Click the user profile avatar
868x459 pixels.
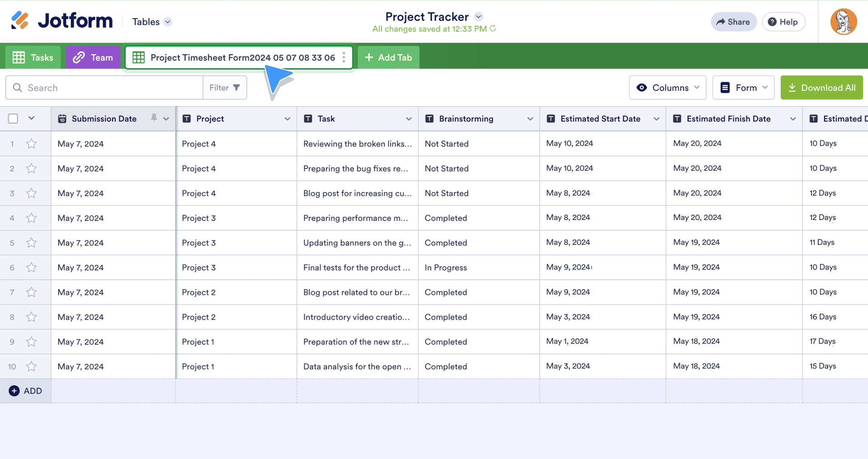[843, 22]
